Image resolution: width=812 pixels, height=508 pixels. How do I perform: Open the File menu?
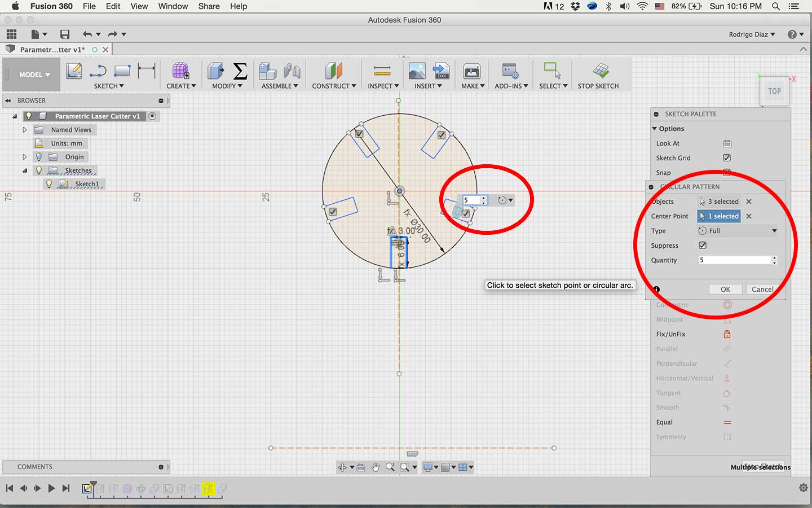[x=89, y=6]
